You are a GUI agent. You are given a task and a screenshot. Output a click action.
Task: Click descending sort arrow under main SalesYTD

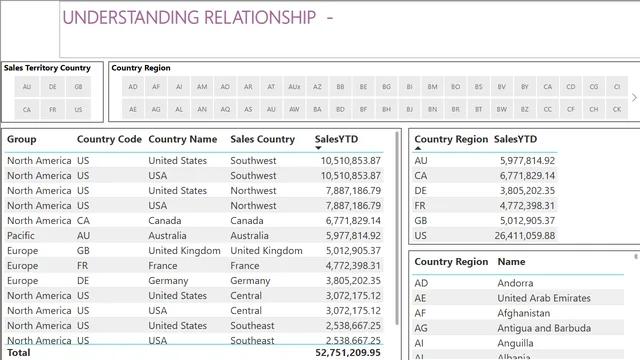pyautogui.click(x=318, y=148)
